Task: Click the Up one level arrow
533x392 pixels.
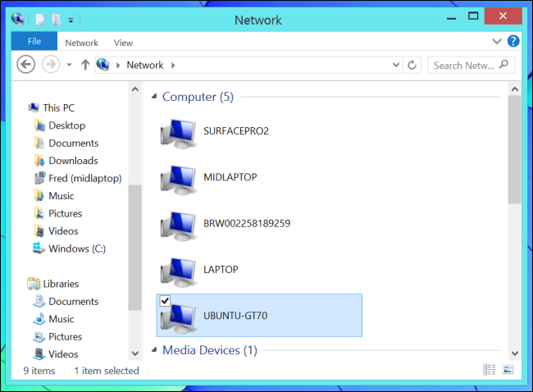Action: 84,65
